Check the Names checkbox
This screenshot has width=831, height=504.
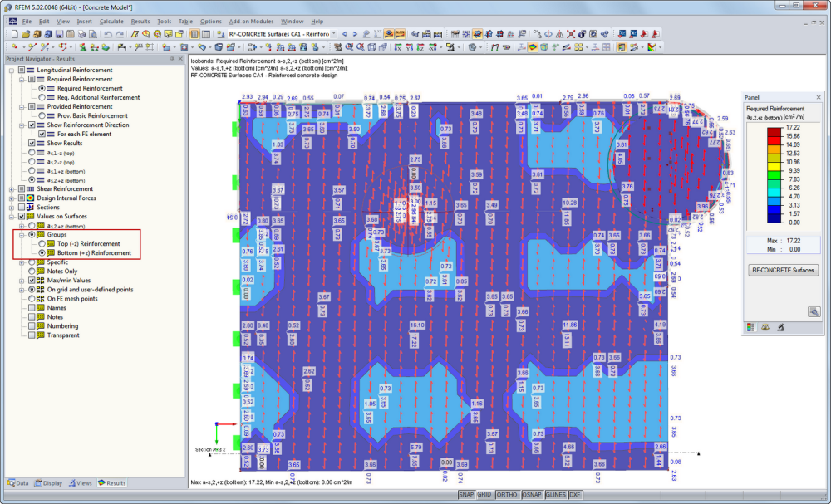32,307
